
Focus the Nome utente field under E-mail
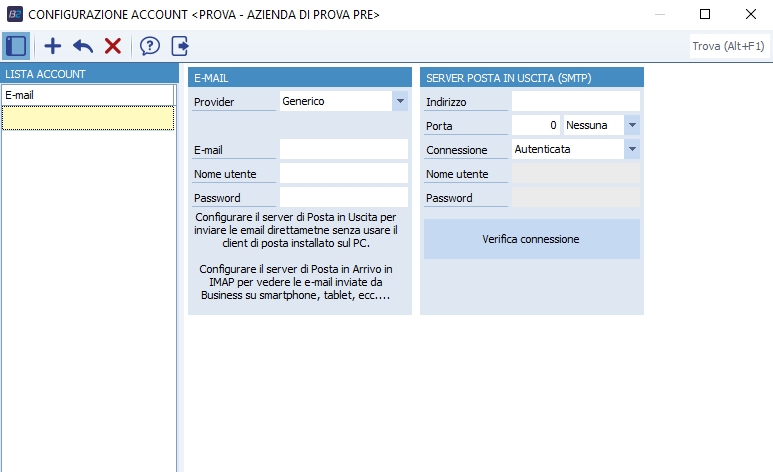point(344,173)
